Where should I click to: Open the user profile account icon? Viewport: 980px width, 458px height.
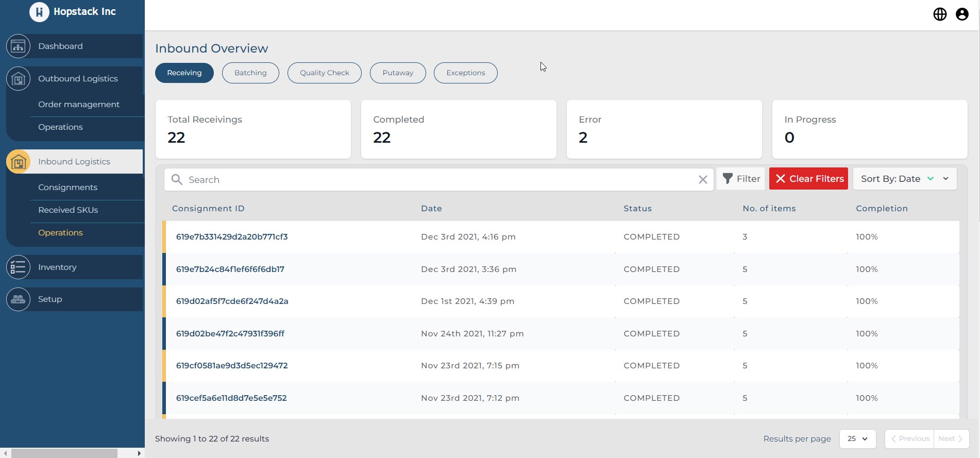pyautogui.click(x=962, y=14)
